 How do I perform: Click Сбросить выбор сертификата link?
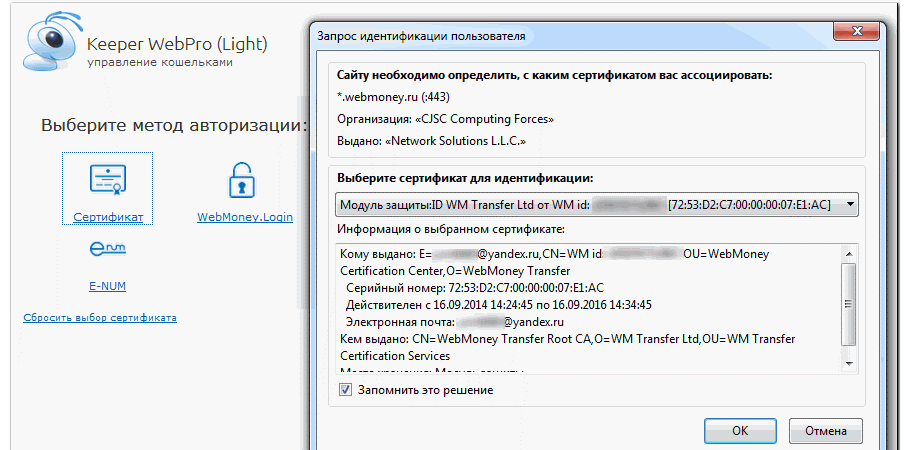coord(100,318)
